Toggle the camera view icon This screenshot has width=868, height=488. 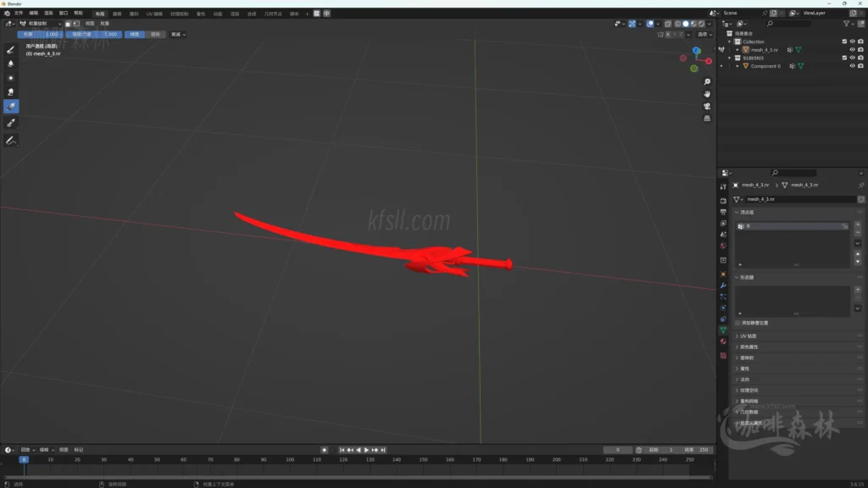pyautogui.click(x=707, y=107)
